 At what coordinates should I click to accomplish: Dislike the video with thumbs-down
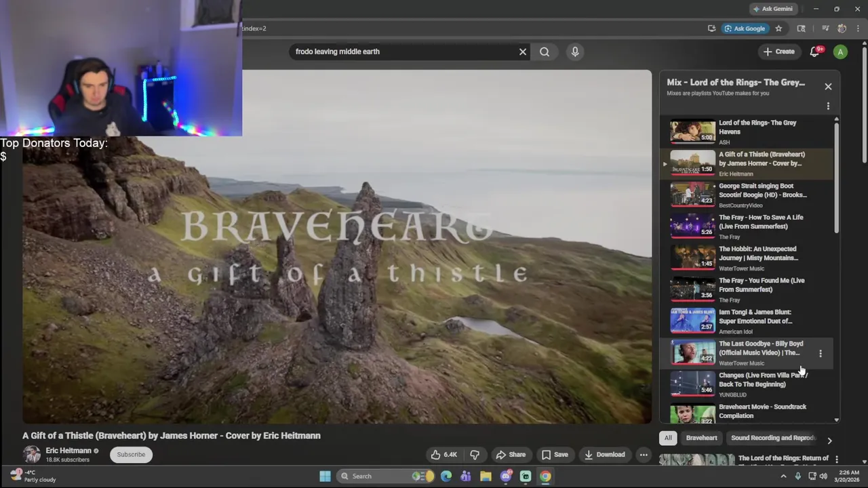[x=475, y=455]
